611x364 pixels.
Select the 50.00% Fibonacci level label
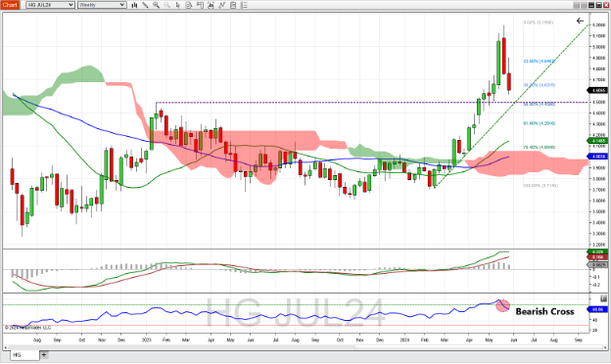tap(539, 105)
